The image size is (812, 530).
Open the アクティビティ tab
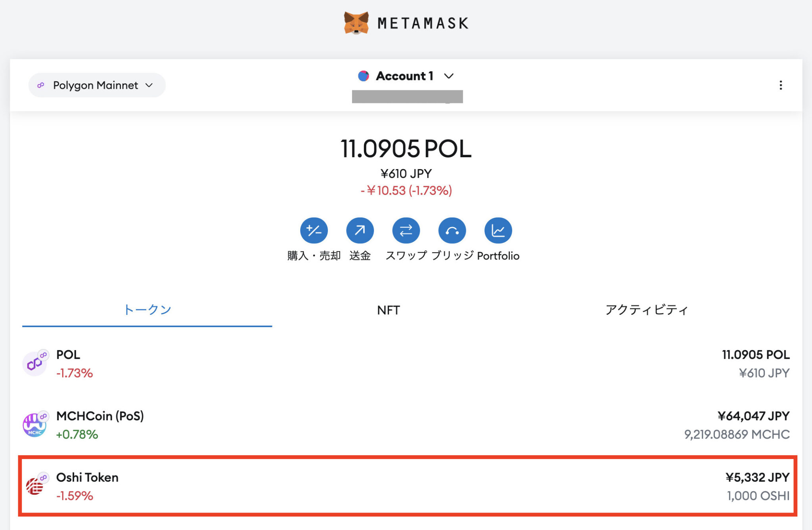pos(646,310)
